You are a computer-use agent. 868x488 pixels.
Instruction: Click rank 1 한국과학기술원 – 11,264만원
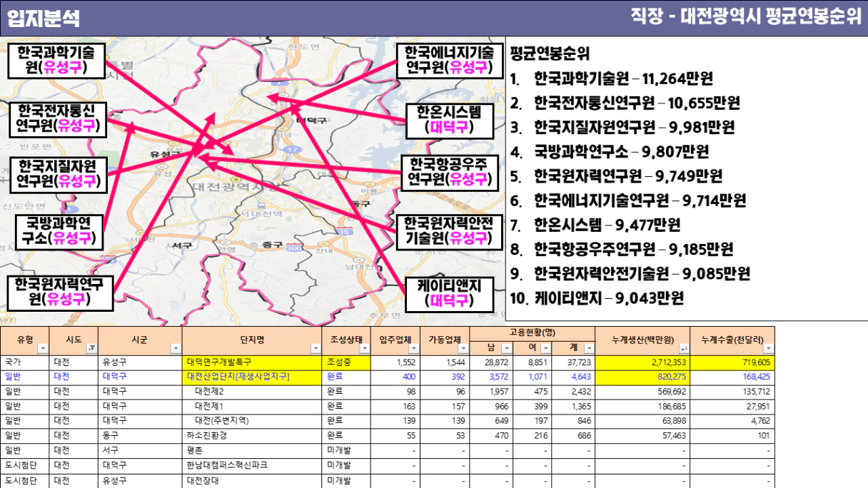(612, 78)
